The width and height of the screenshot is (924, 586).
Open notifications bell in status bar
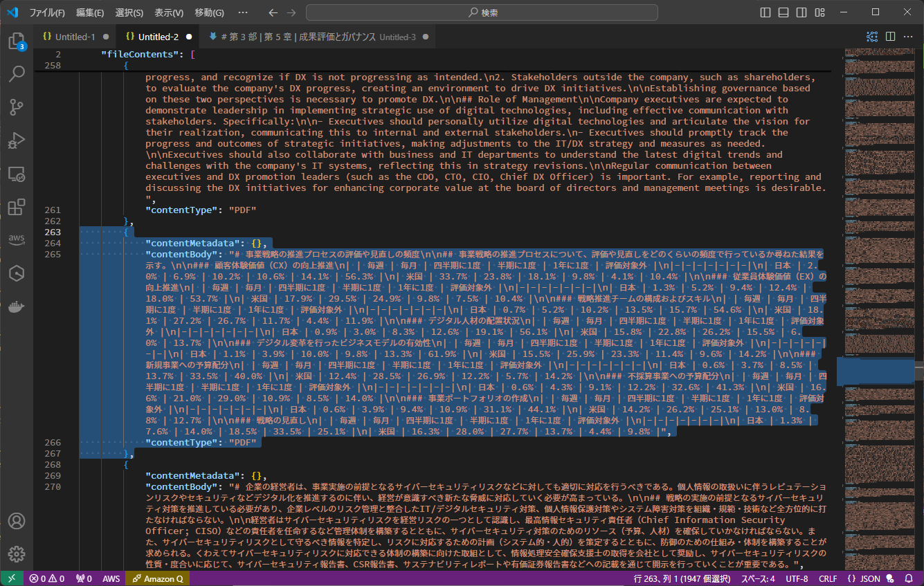[909, 578]
